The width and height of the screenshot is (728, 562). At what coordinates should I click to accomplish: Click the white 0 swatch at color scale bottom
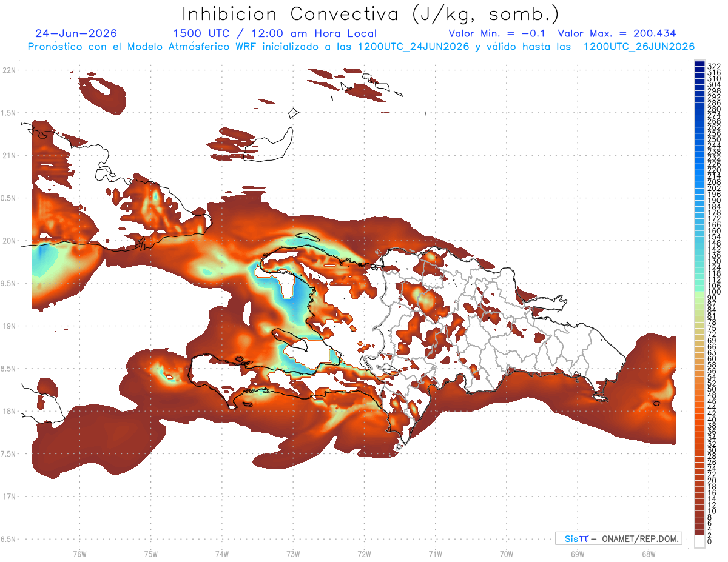pos(699,542)
